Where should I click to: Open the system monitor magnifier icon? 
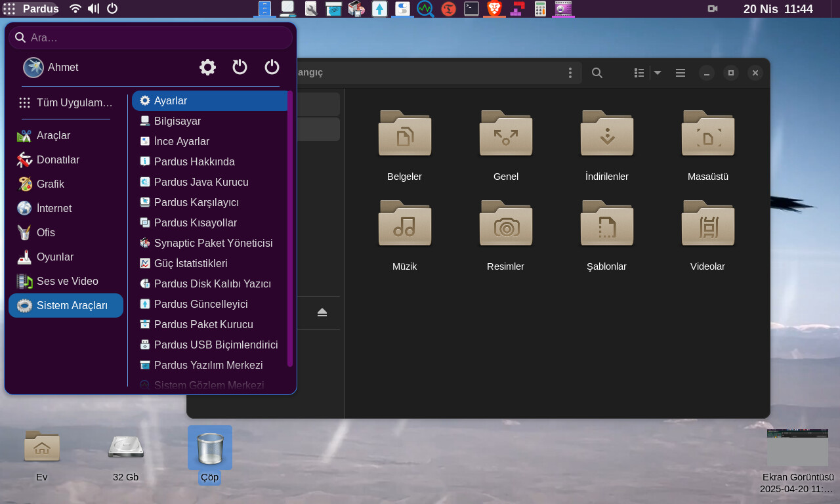(425, 9)
